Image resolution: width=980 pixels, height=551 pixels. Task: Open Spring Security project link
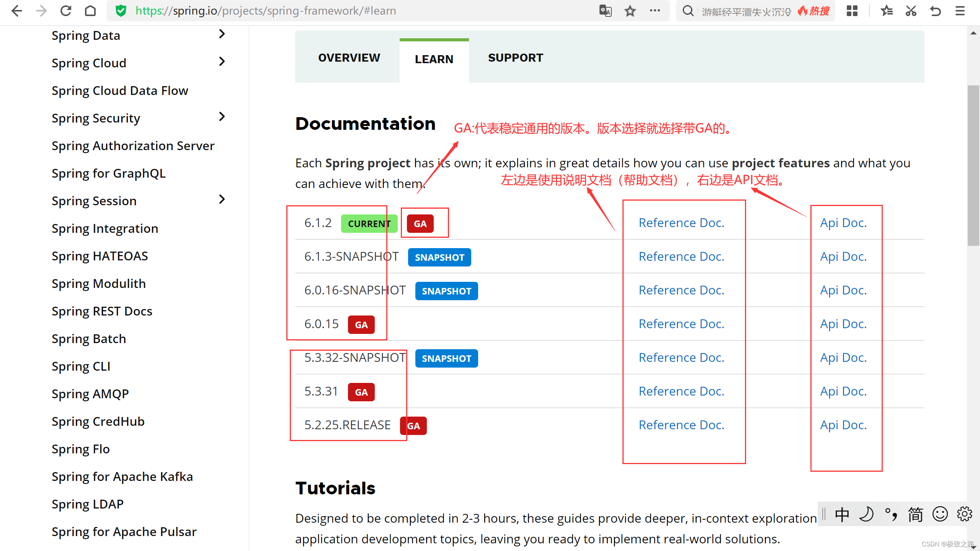coord(96,118)
